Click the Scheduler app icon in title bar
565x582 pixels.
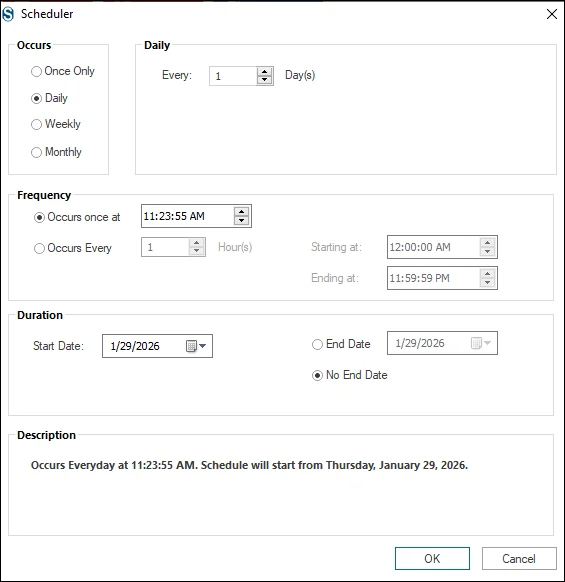point(8,14)
